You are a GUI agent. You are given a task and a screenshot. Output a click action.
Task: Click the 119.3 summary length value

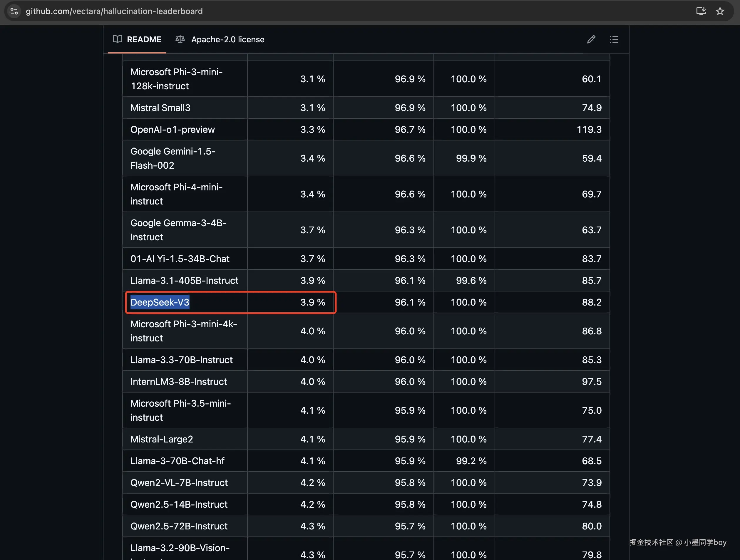[589, 130]
